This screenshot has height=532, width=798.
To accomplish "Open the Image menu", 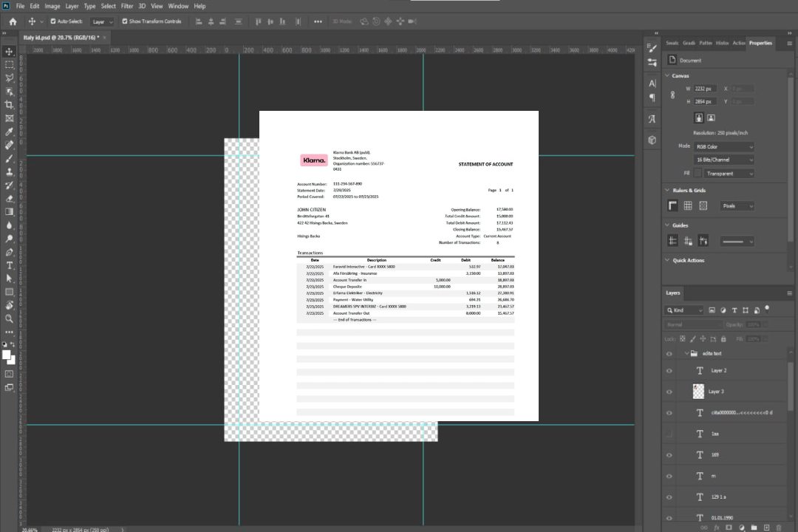I will click(x=52, y=6).
